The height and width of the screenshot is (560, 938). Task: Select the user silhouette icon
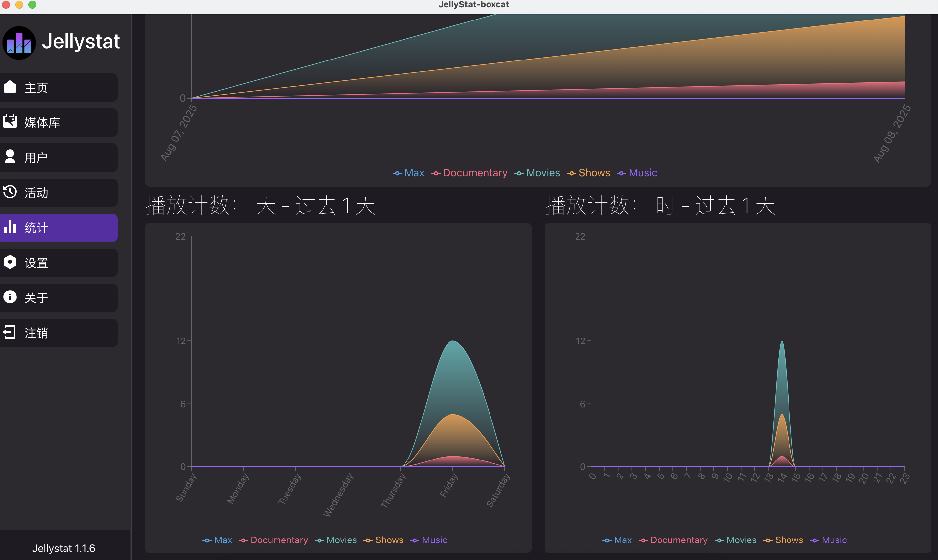10,156
